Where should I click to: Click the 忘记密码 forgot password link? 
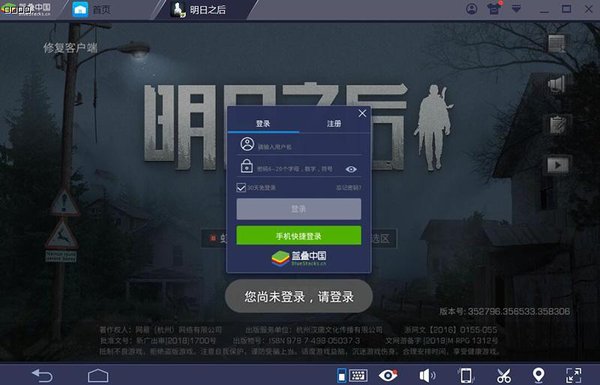(x=348, y=188)
